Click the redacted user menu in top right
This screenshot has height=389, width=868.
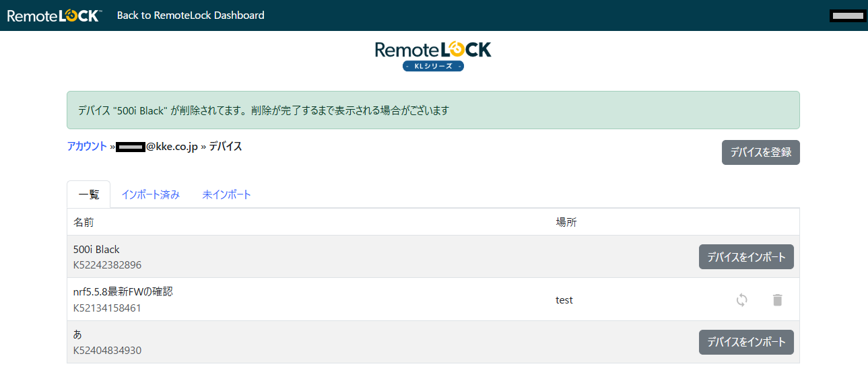(x=848, y=15)
